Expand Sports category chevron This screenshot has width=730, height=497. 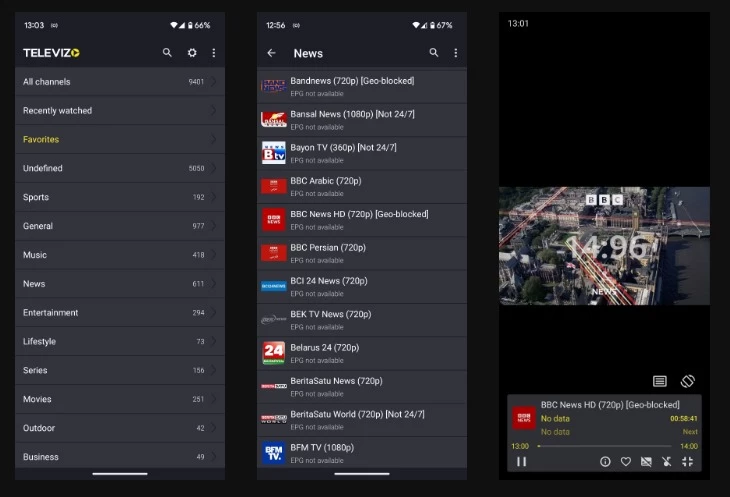214,197
